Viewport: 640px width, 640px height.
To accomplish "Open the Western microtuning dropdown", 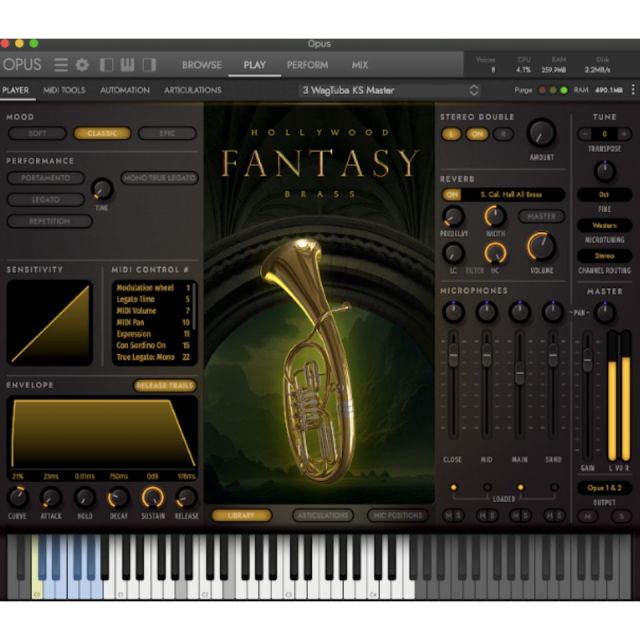I will pos(604,225).
